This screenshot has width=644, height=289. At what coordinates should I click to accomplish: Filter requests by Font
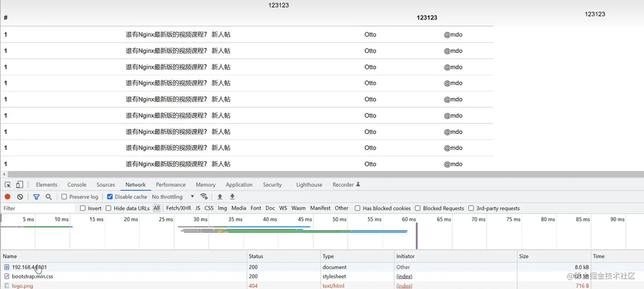[x=256, y=208]
